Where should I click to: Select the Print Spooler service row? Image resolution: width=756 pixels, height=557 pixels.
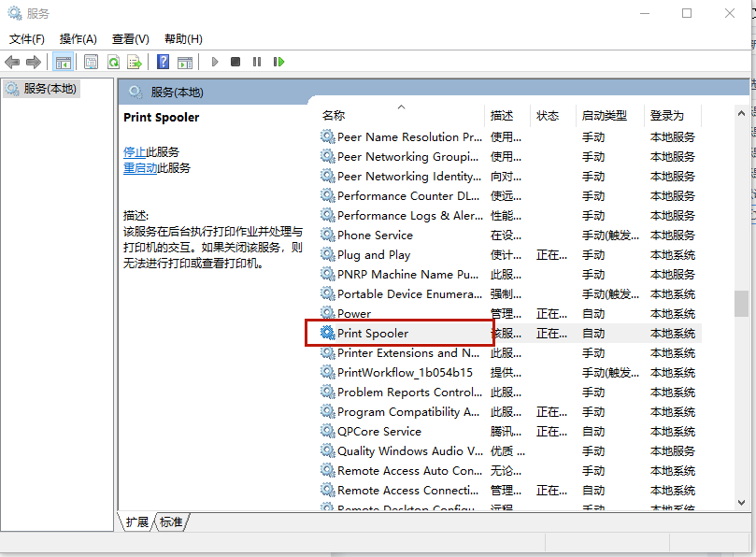pyautogui.click(x=510, y=334)
